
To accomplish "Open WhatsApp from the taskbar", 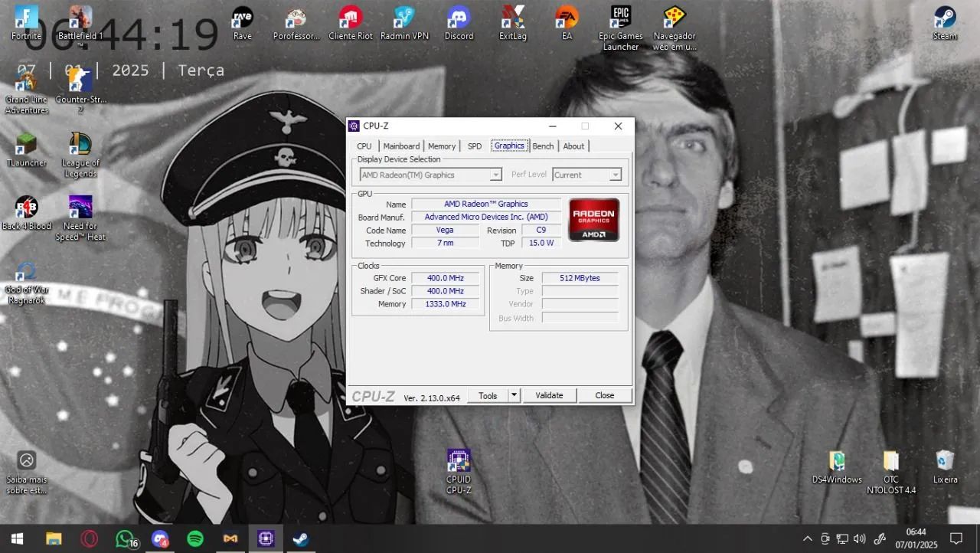I will point(125,538).
